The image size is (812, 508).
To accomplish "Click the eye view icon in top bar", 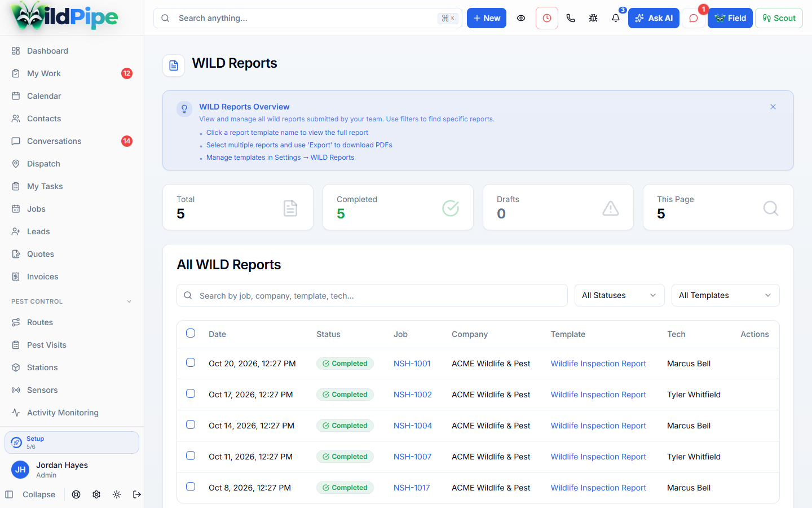I will (521, 18).
